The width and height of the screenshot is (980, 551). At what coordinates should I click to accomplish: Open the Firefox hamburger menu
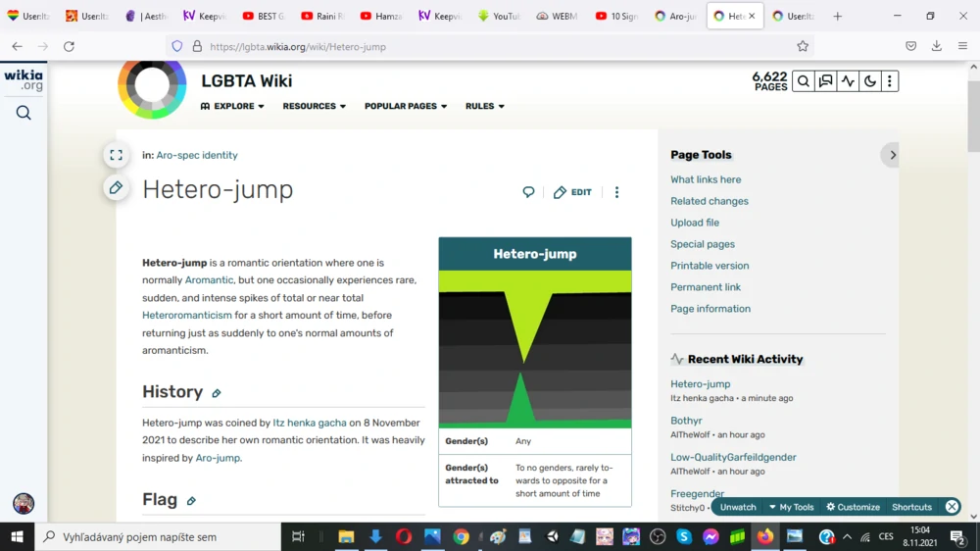coord(962,46)
